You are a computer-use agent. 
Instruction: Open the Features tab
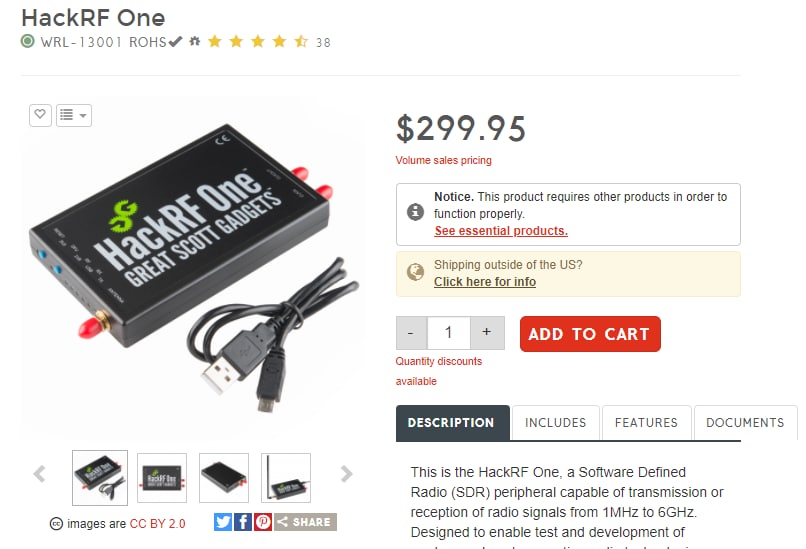click(x=646, y=423)
